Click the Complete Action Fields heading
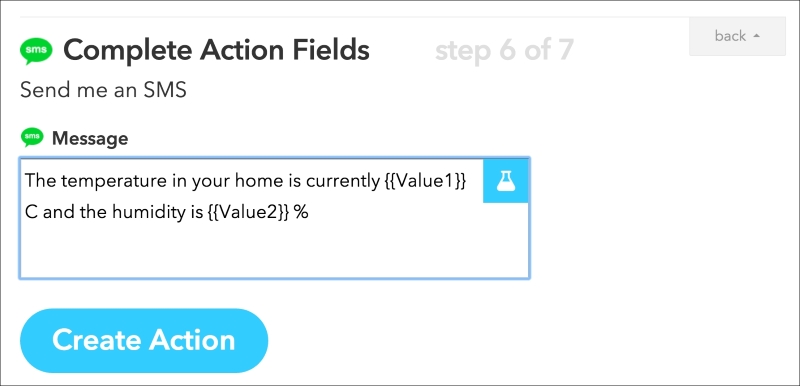Viewport: 800px width, 386px height. point(216,50)
